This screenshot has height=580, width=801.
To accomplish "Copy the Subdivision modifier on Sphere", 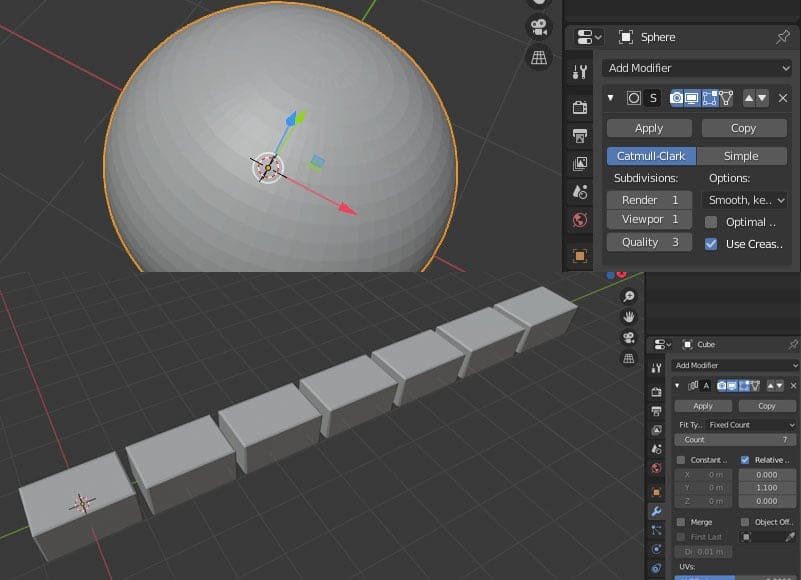I will pyautogui.click(x=744, y=128).
